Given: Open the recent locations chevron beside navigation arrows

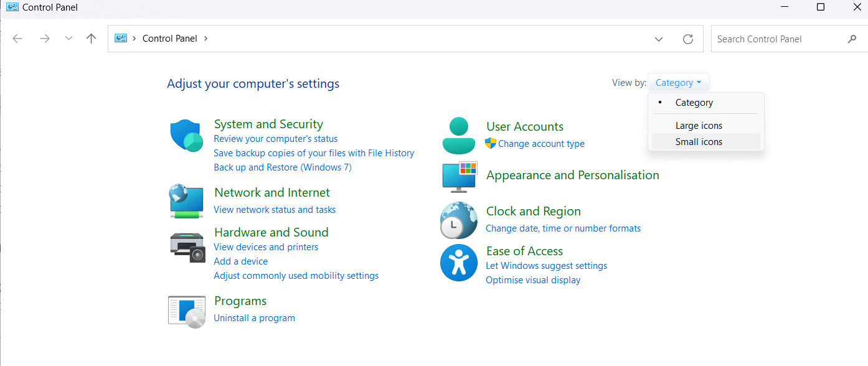Looking at the screenshot, I should click(68, 39).
